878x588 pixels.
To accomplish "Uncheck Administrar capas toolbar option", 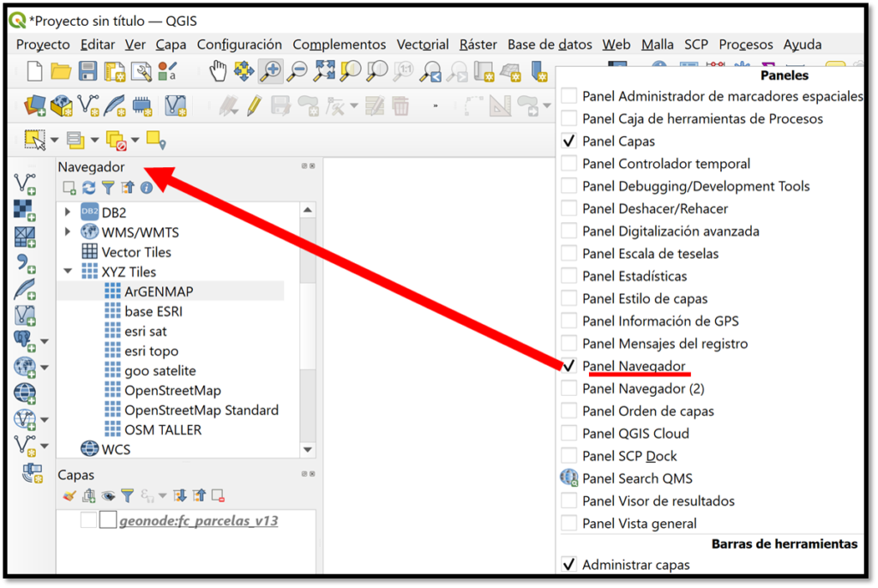I will pyautogui.click(x=569, y=565).
